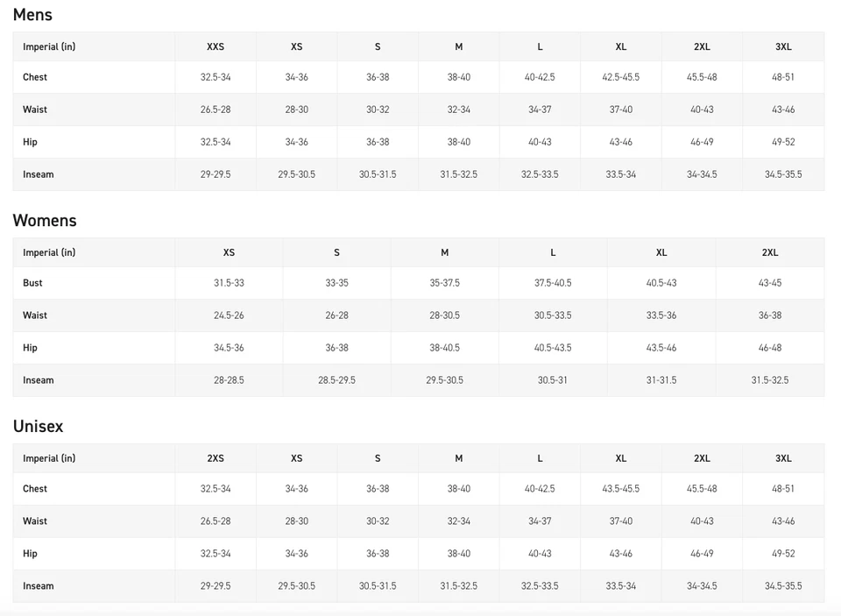Click the Mens M chest value 38-40
Image resolution: width=841 pixels, height=616 pixels.
(x=458, y=77)
